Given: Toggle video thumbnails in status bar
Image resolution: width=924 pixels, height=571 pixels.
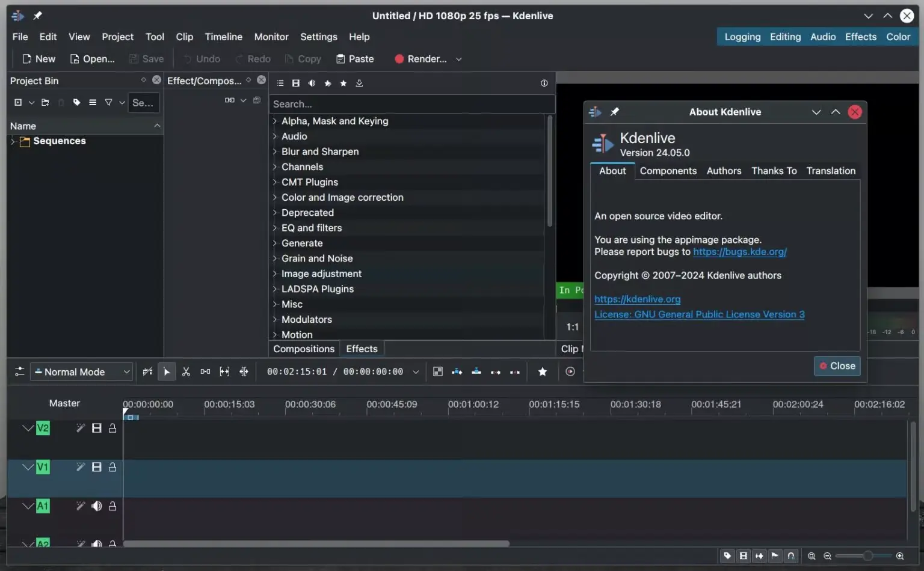Looking at the screenshot, I should pos(744,556).
